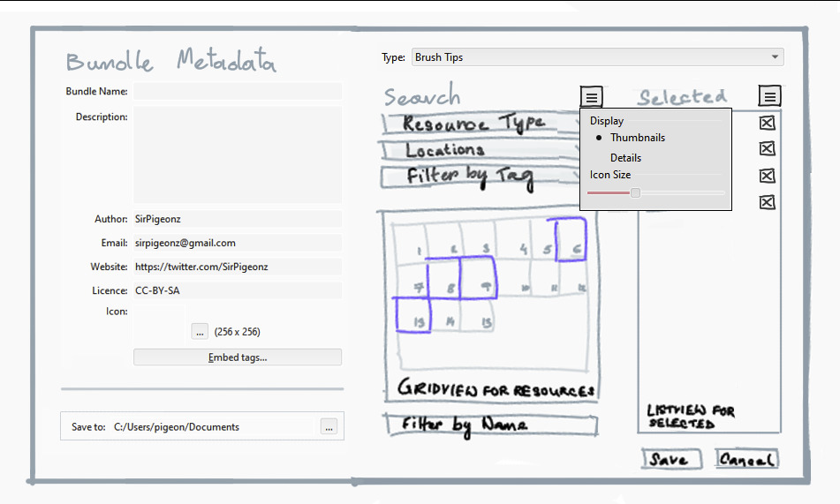Screen dimensions: 840x504
Task: Select resource cell 14 in the grid view
Action: point(447,315)
